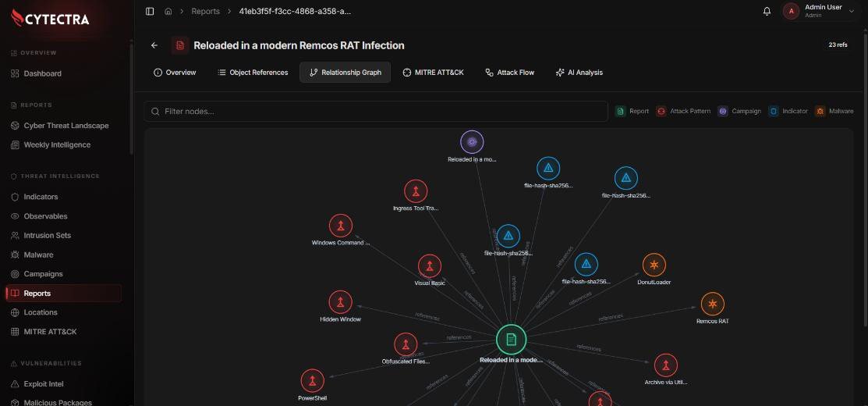Select the Windows Command node

pyautogui.click(x=341, y=226)
